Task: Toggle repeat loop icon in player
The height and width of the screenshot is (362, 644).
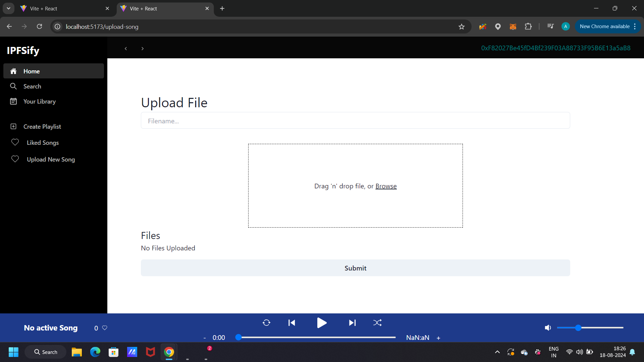Action: (266, 323)
